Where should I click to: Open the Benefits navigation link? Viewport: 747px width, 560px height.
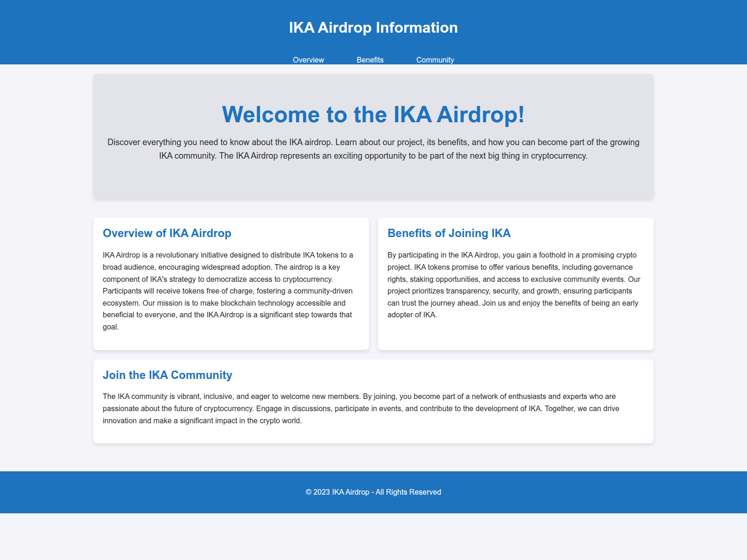370,60
